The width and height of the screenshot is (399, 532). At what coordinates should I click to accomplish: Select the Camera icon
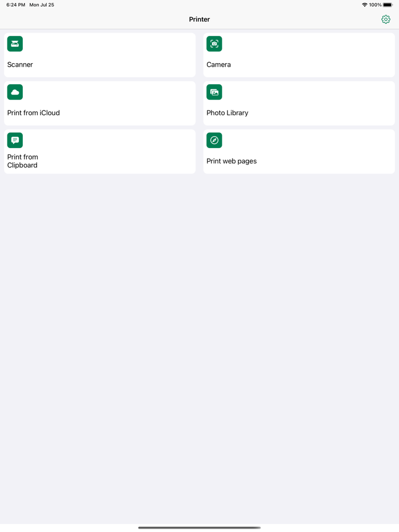(214, 44)
